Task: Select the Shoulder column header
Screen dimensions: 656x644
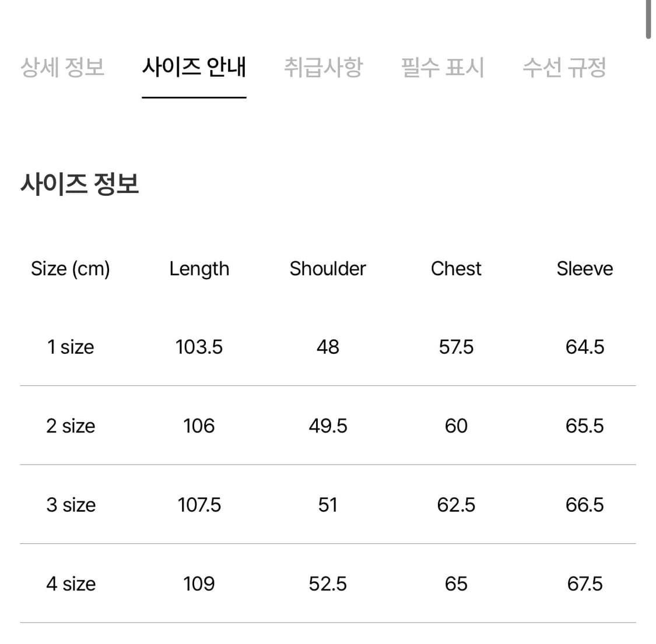Action: click(x=328, y=269)
